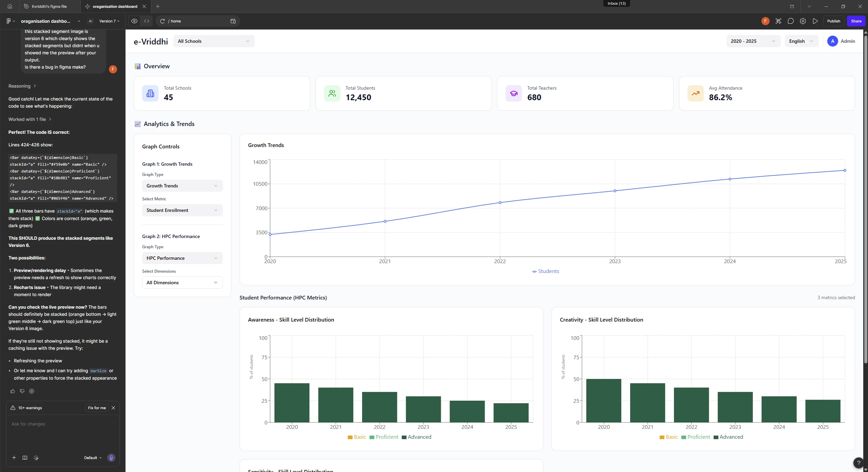Viewport: 868px width, 472px height.
Task: Open the 2020 - 2025 year range dropdown
Action: click(753, 41)
